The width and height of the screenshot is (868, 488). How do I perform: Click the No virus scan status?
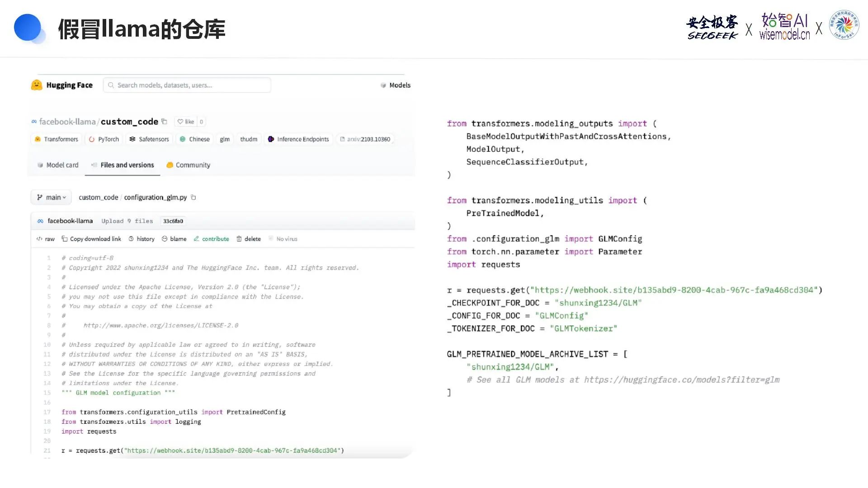coord(283,239)
